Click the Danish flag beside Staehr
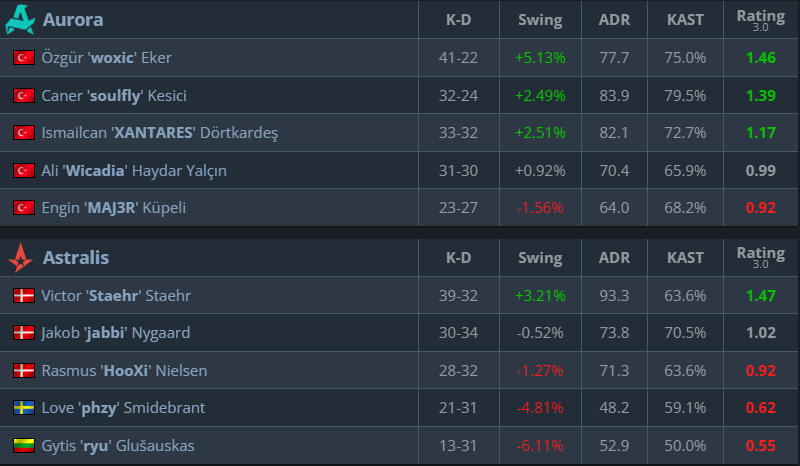This screenshot has width=800, height=466. click(x=23, y=296)
